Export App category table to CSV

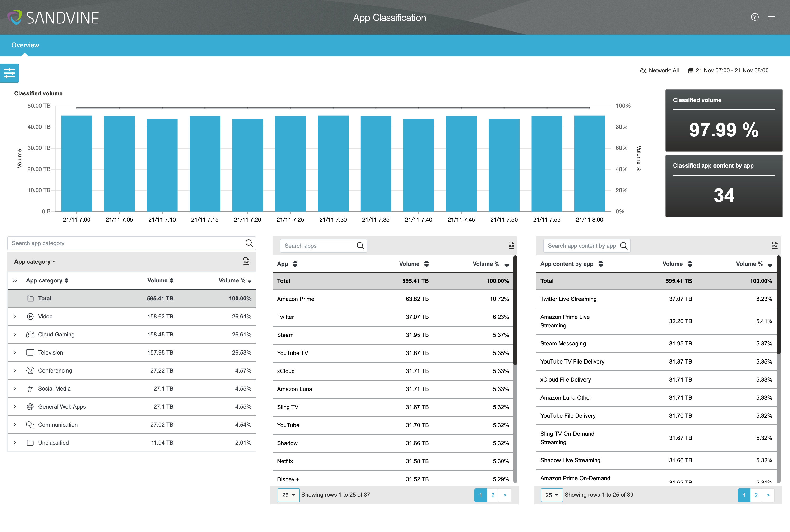(x=246, y=261)
